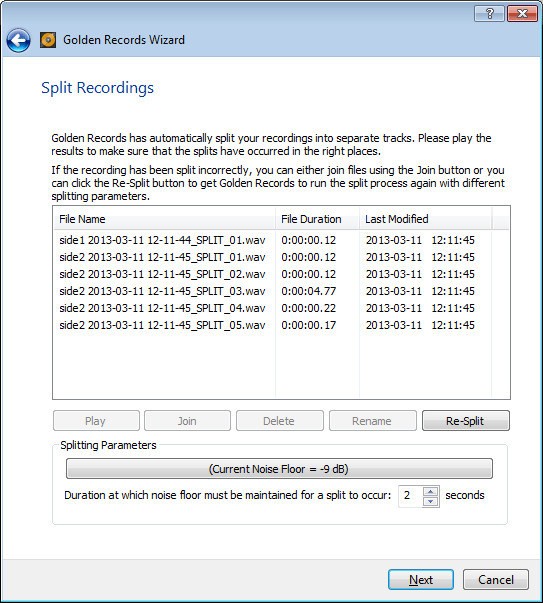Image resolution: width=543 pixels, height=603 pixels.
Task: Sort by File Duration column header
Action: coord(317,219)
